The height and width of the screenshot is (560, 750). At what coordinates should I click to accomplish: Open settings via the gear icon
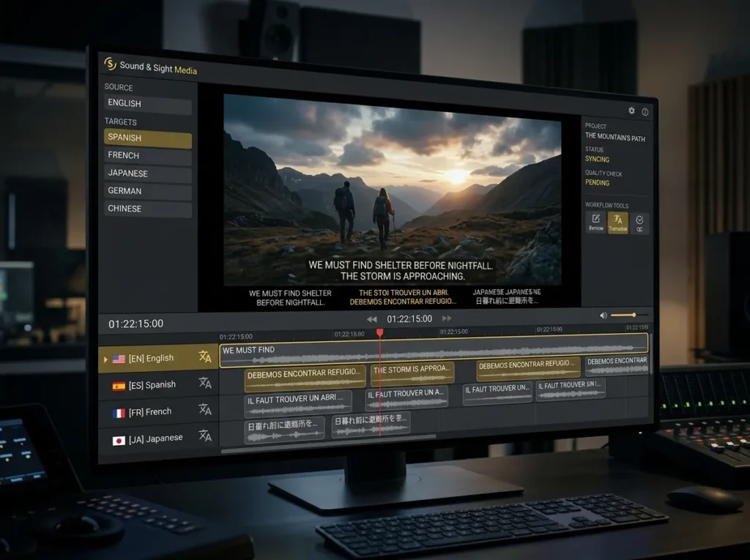631,111
